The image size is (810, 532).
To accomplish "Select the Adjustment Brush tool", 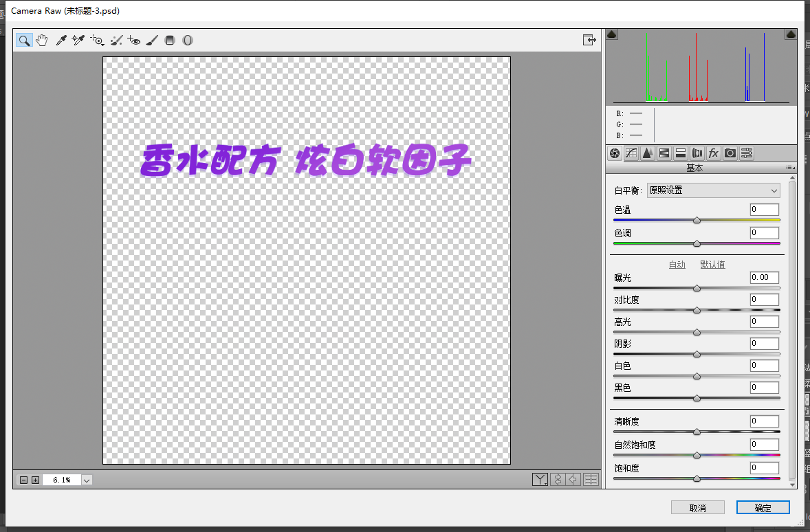I will point(152,40).
